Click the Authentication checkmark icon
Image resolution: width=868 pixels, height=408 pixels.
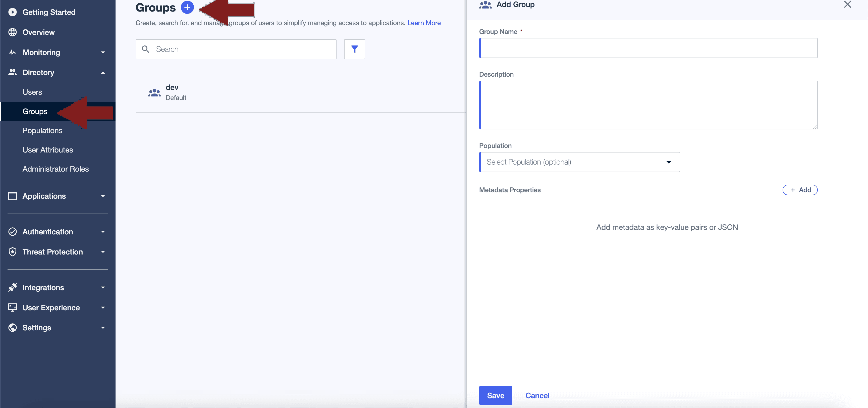point(13,232)
